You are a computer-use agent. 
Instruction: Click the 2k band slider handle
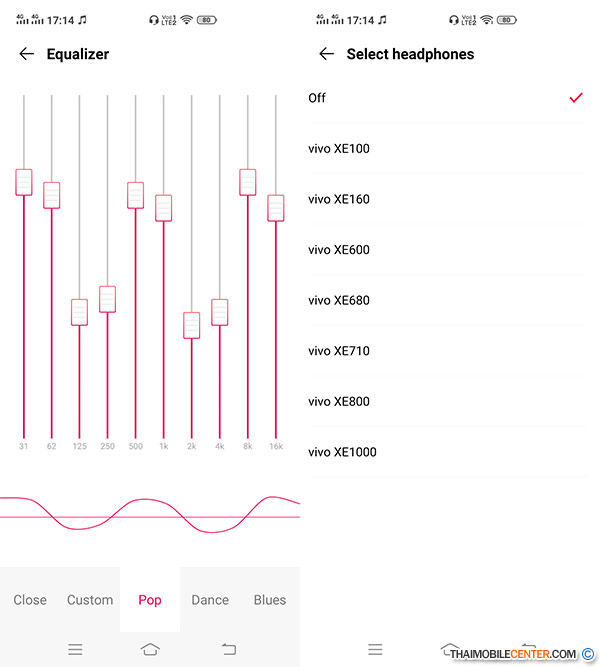click(191, 325)
